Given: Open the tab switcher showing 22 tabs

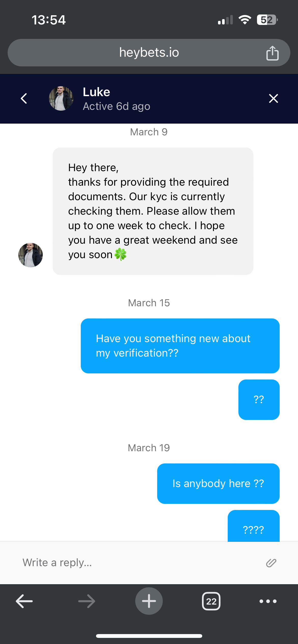Looking at the screenshot, I should [x=211, y=601].
